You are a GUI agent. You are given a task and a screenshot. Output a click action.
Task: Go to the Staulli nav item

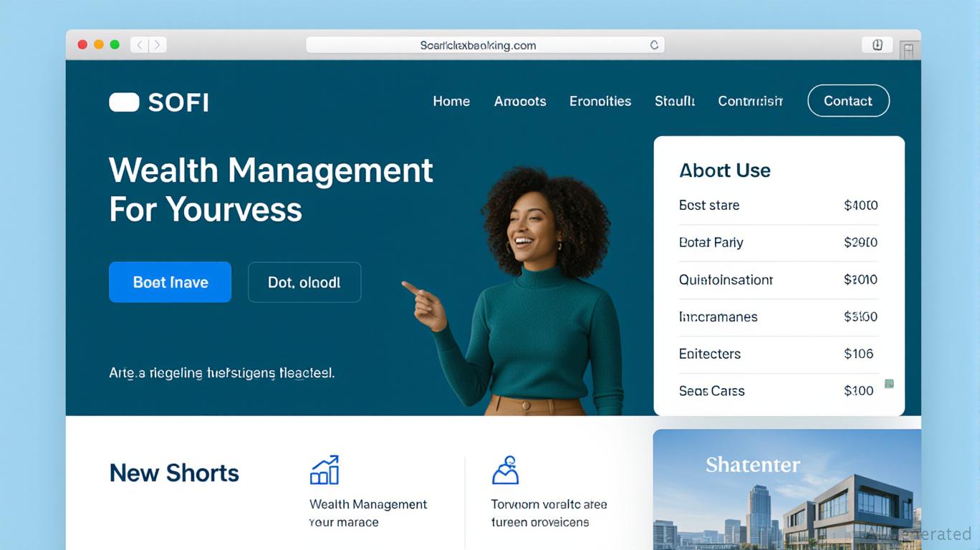click(675, 101)
